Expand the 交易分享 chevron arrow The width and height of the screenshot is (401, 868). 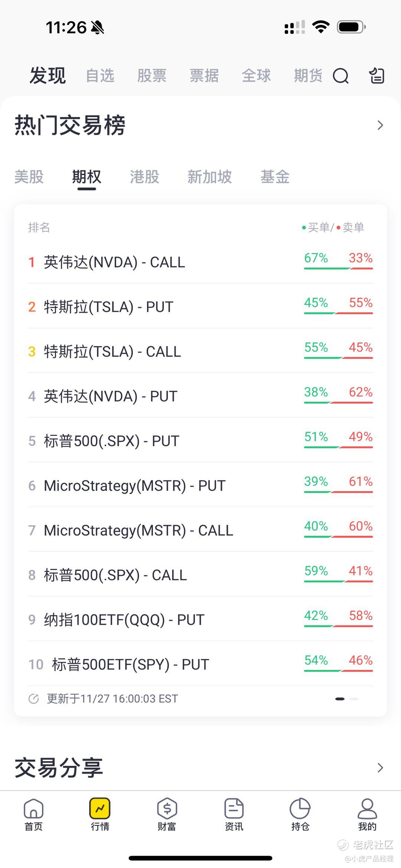point(380,767)
